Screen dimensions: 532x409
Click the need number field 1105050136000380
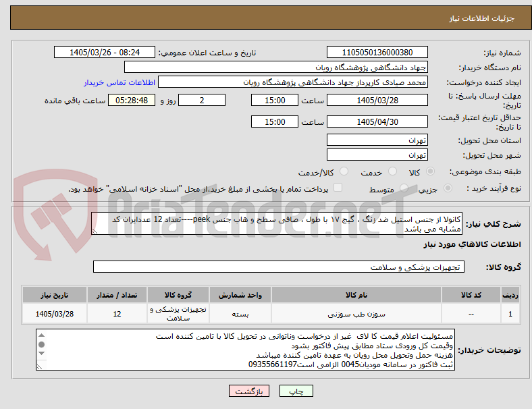tap(377, 52)
